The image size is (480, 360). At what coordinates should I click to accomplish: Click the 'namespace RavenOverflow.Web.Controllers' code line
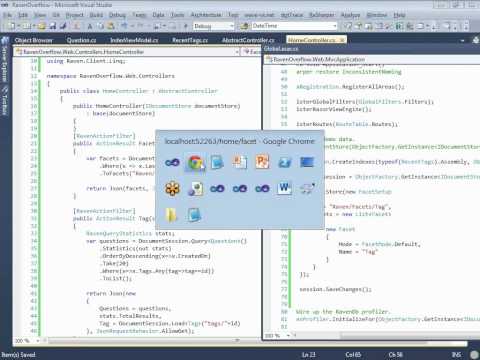110,76
